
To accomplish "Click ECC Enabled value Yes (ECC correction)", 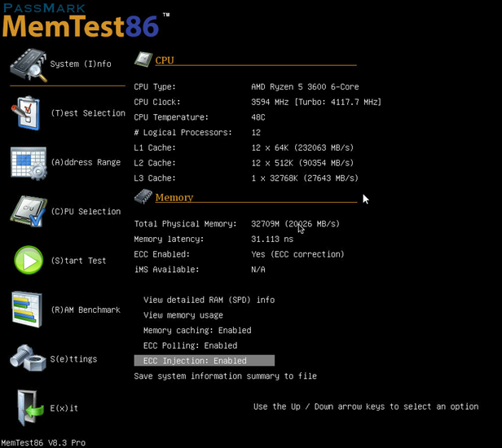I will pos(297,254).
